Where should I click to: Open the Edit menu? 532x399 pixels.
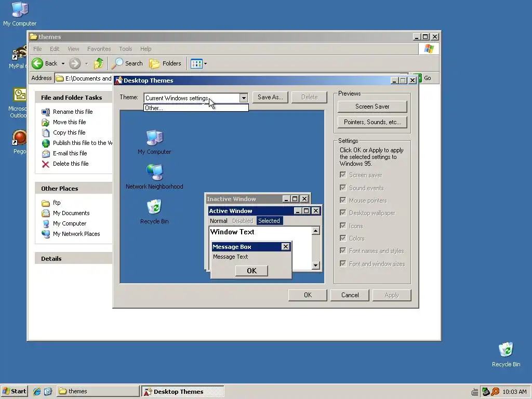click(x=54, y=49)
